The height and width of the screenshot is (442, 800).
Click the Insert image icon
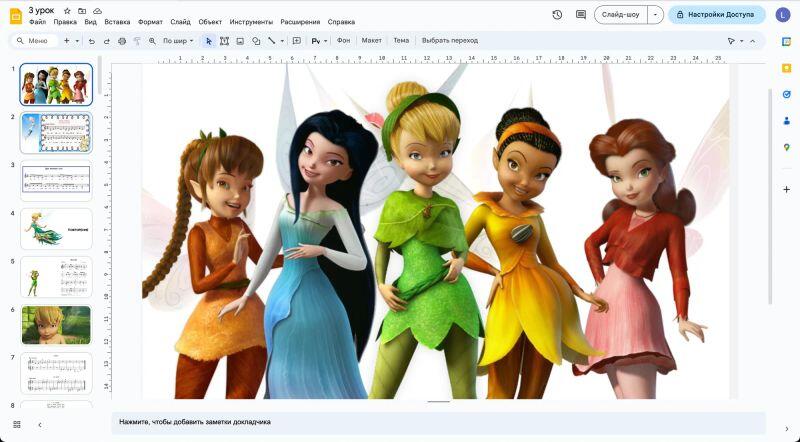[240, 41]
